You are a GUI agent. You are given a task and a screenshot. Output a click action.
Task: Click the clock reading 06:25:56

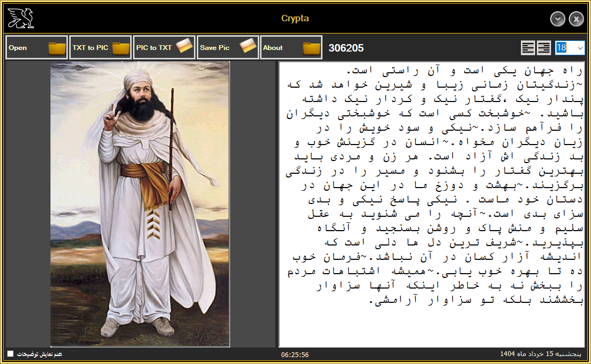[x=295, y=354]
